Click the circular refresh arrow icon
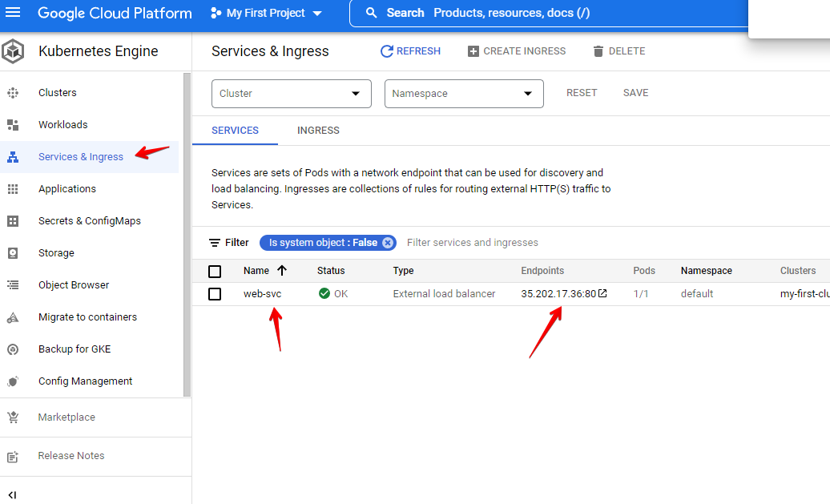Screen dimensions: 830x504 click(x=387, y=51)
